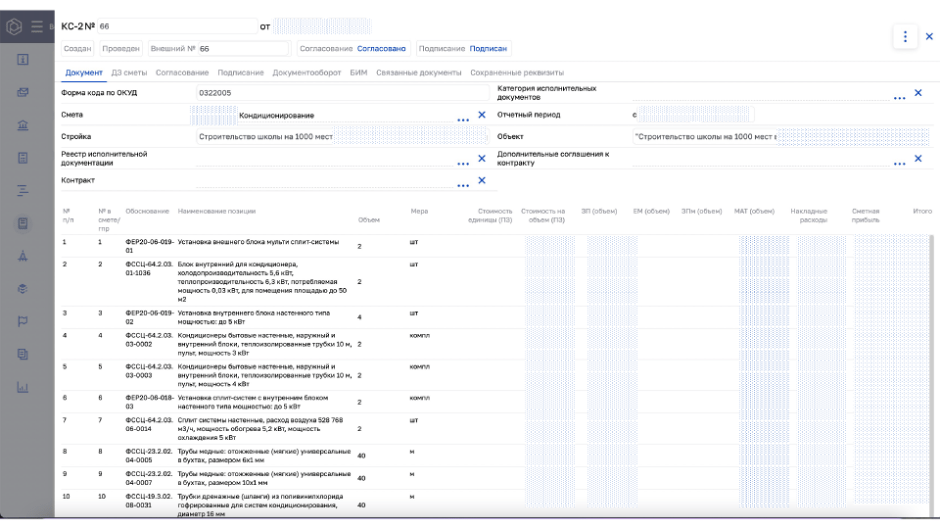This screenshot has width=941, height=529.
Task: Clear the Смета field with X
Action: coord(481,115)
